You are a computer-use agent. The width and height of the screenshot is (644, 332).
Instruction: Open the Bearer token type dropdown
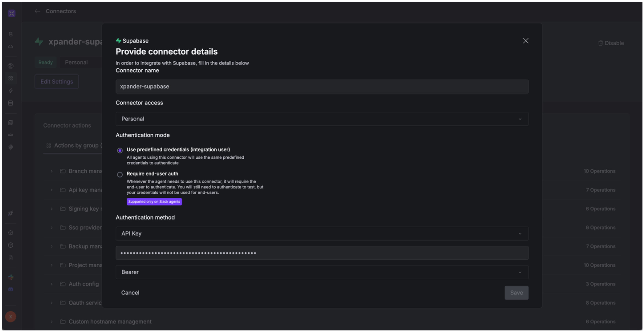coord(322,272)
